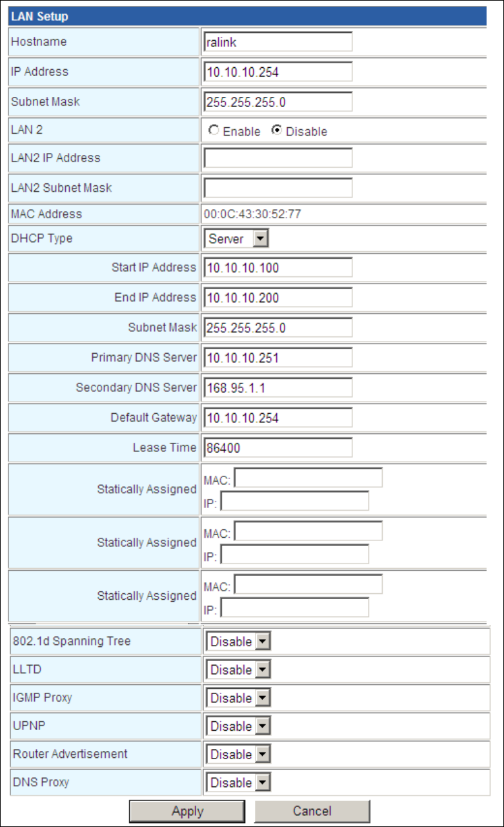Focus the Start IP Address field

[x=278, y=267]
